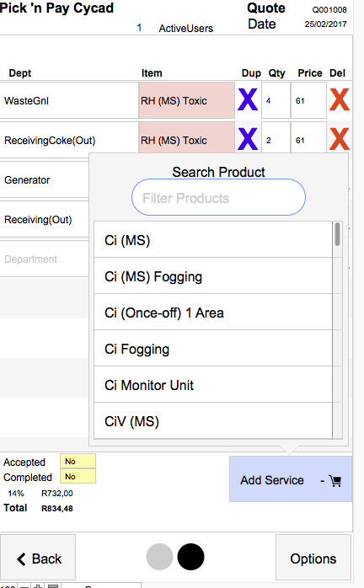
Task: Click the shopping cart icon in Add Service
Action: coord(335,480)
